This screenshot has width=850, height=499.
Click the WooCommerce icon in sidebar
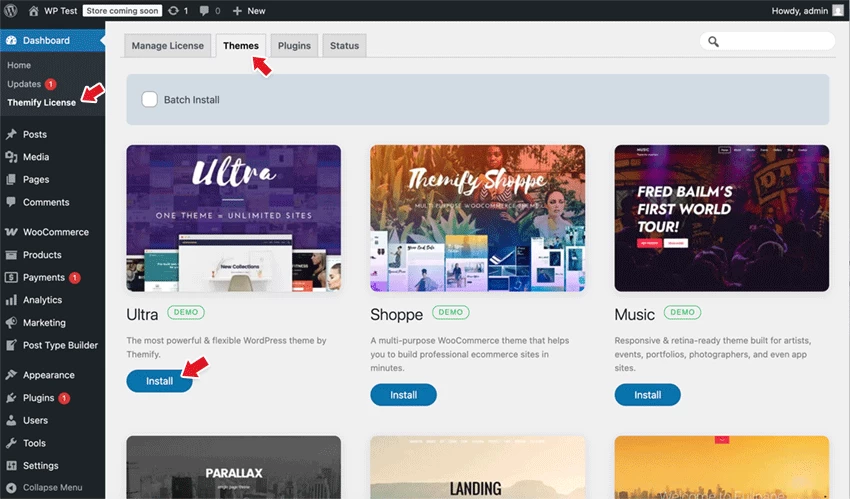[x=11, y=232]
